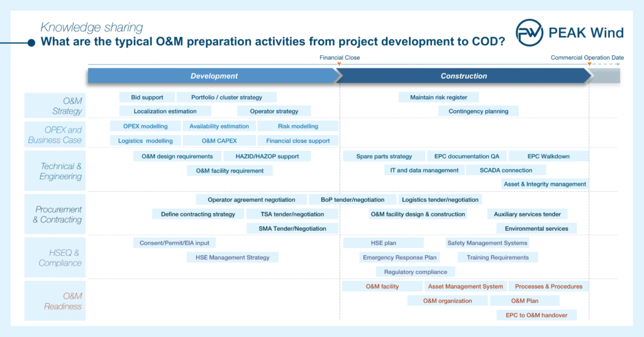Click the EPC Walkdown box
The width and height of the screenshot is (644, 337).
[548, 156]
